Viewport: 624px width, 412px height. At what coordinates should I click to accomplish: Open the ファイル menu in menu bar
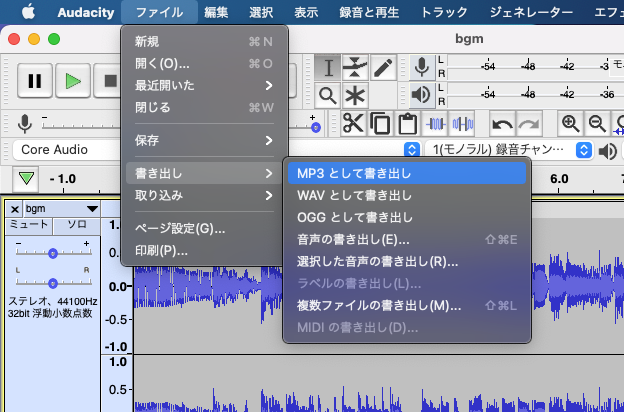[159, 12]
